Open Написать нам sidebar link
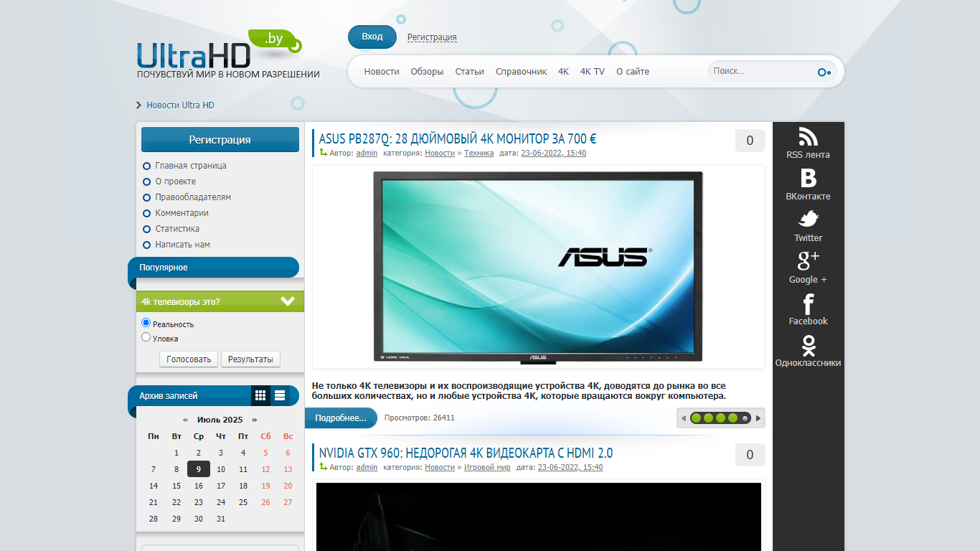This screenshot has width=980, height=551. [182, 245]
